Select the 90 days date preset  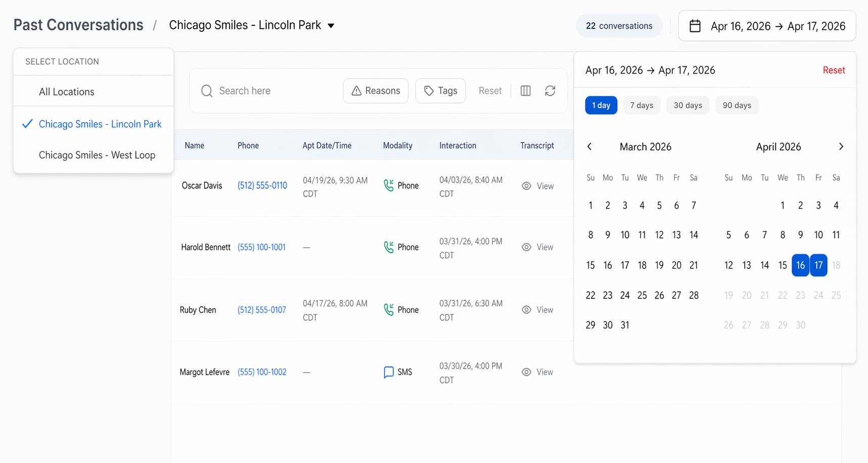pos(737,105)
